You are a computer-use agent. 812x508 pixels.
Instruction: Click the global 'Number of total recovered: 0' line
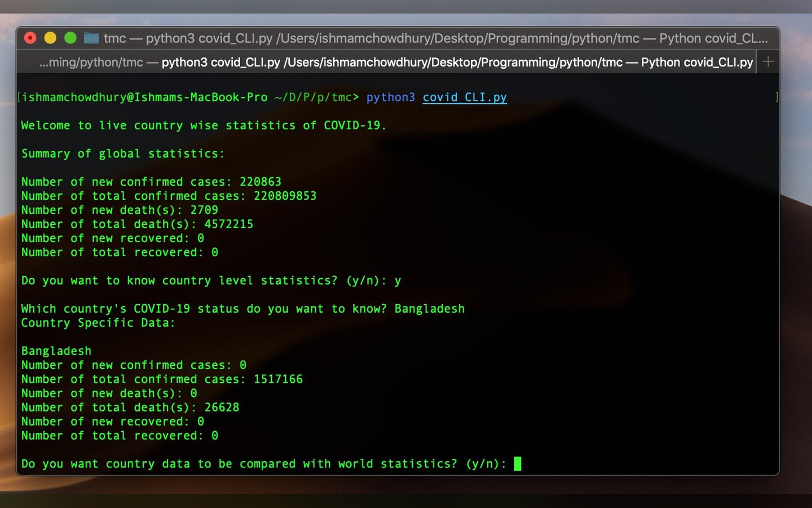[x=120, y=252]
